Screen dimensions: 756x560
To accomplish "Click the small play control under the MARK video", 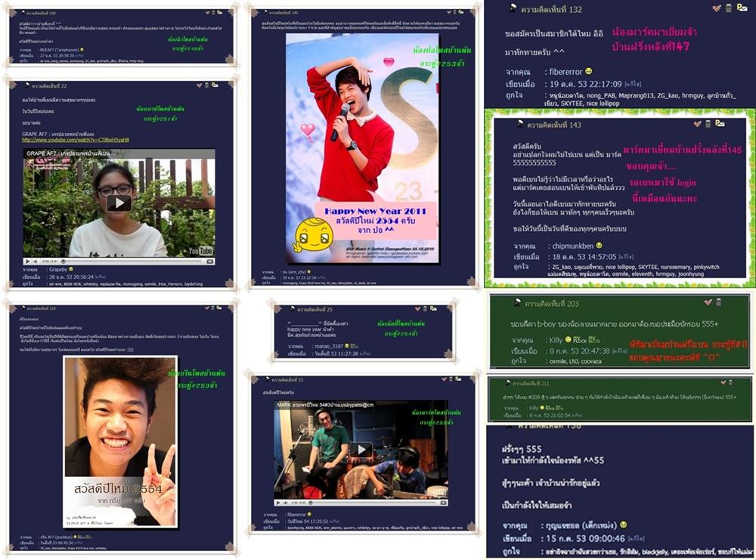I will (x=277, y=503).
